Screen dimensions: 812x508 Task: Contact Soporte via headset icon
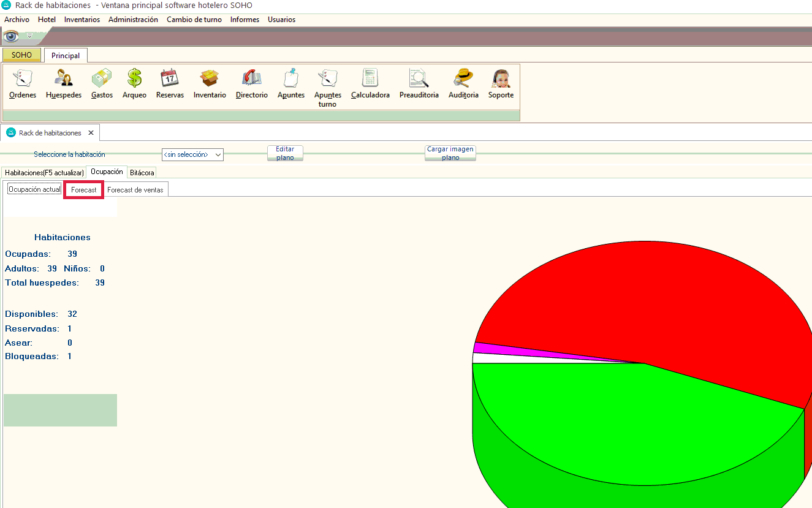click(x=501, y=79)
